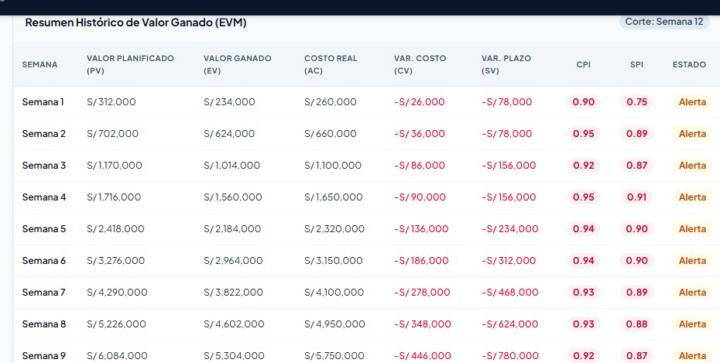This screenshot has width=720, height=363.
Task: Click cost variance -S/90,000
Action: [420, 197]
